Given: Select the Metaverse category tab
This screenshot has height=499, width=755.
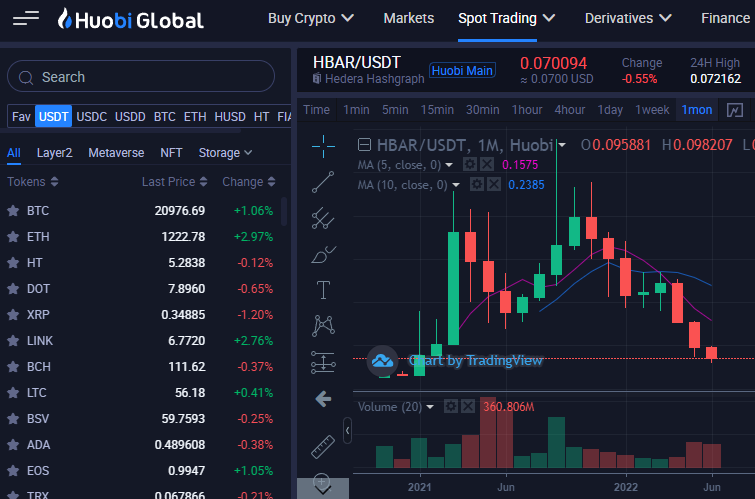Looking at the screenshot, I should pyautogui.click(x=116, y=153).
